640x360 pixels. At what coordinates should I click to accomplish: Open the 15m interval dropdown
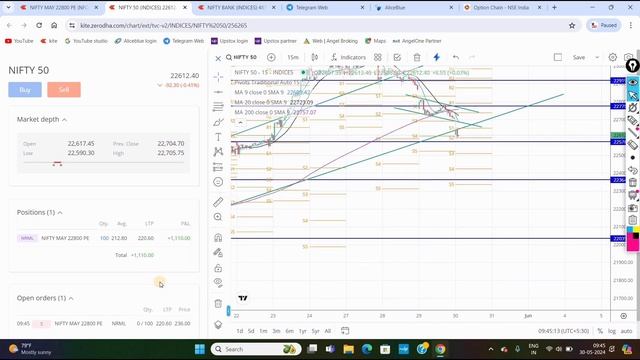tap(293, 57)
